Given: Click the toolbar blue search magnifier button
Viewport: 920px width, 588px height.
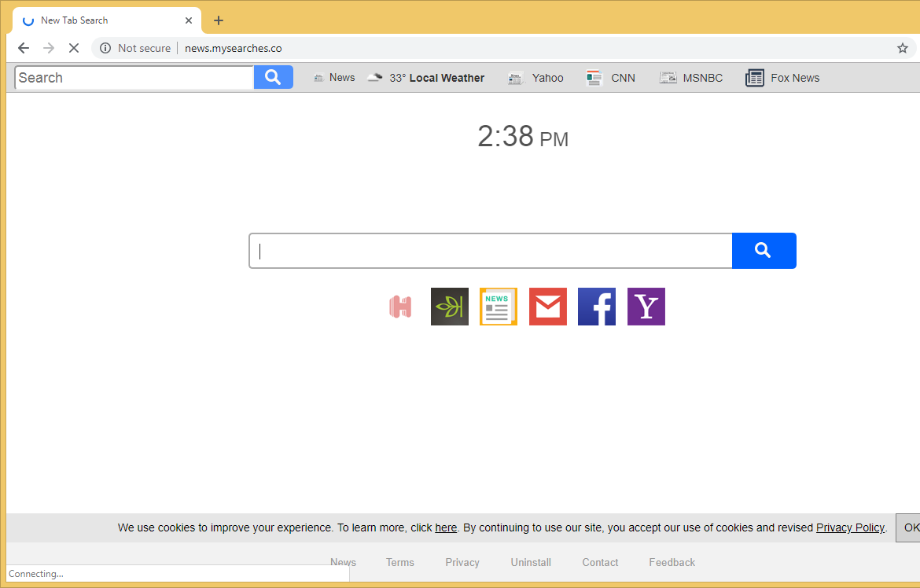Looking at the screenshot, I should tap(274, 78).
